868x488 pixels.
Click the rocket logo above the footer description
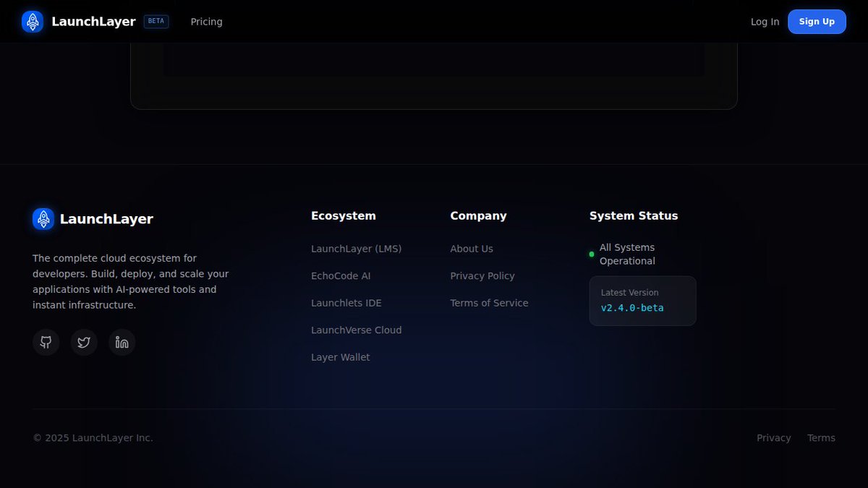(43, 218)
